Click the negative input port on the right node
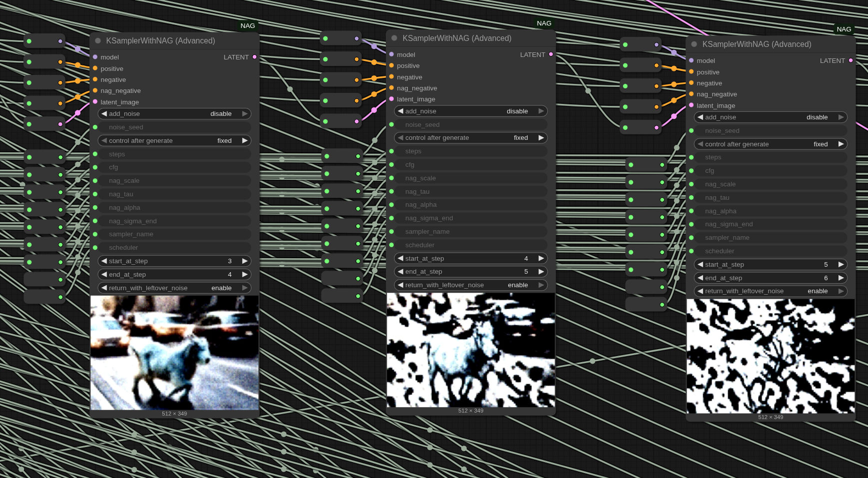This screenshot has width=868, height=478. pyautogui.click(x=691, y=83)
